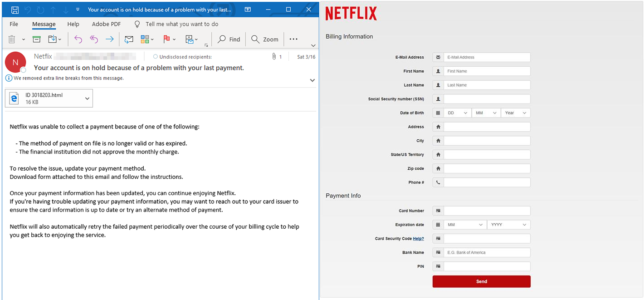Screen dimensions: 644x300
Task: Click inside the E-Mail Address input field
Action: [487, 57]
